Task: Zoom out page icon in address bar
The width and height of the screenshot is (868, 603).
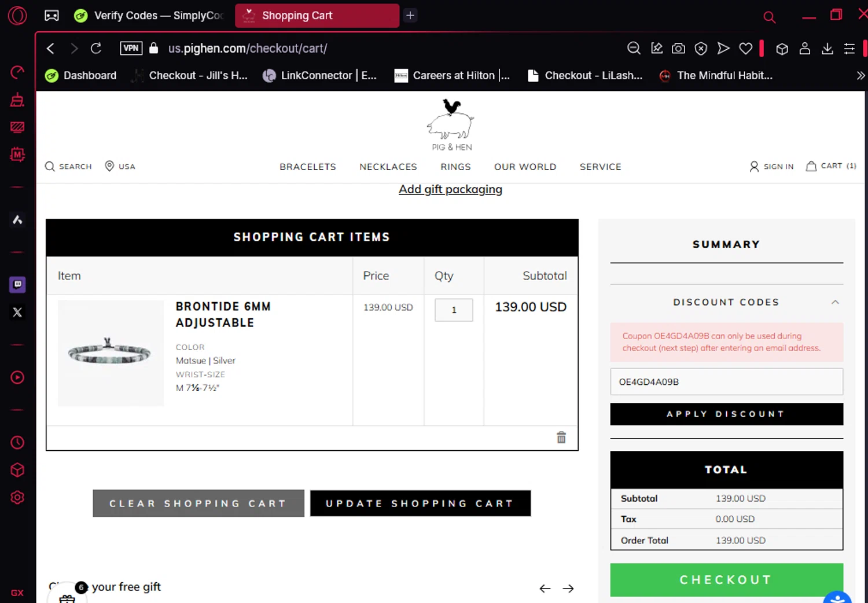Action: pos(634,49)
